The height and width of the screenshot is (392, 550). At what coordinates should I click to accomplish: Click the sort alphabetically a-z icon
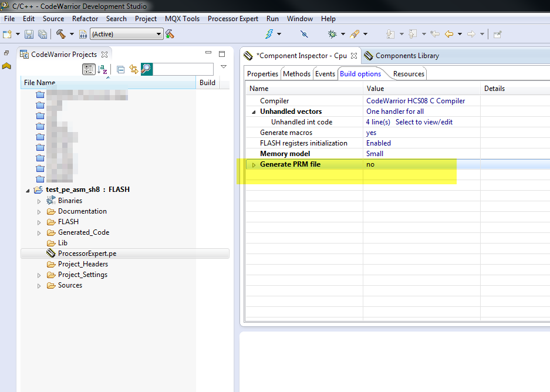(x=102, y=69)
